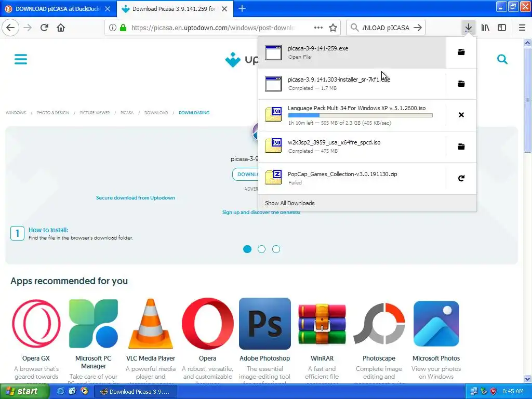Click Download Picasa taskbar button
Viewport: 532px width, 399px height.
pyautogui.click(x=135, y=392)
